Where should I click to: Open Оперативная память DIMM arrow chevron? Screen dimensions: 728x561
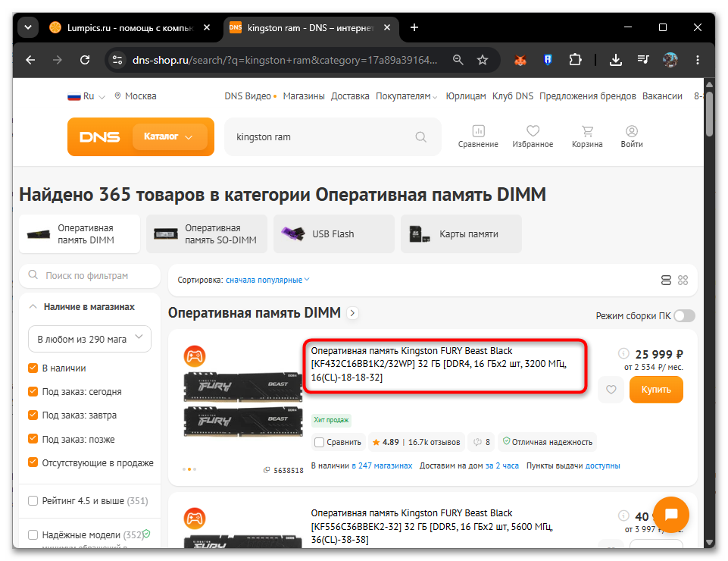(352, 313)
